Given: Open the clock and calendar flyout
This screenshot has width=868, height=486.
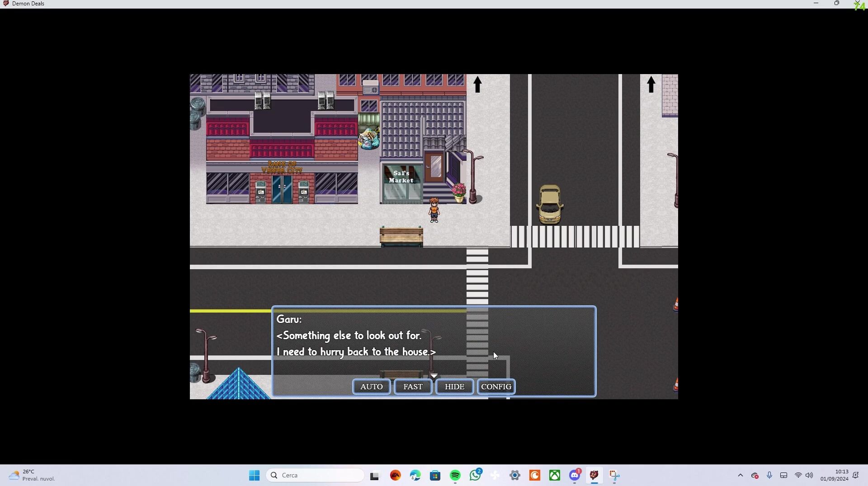Looking at the screenshot, I should click(x=834, y=475).
